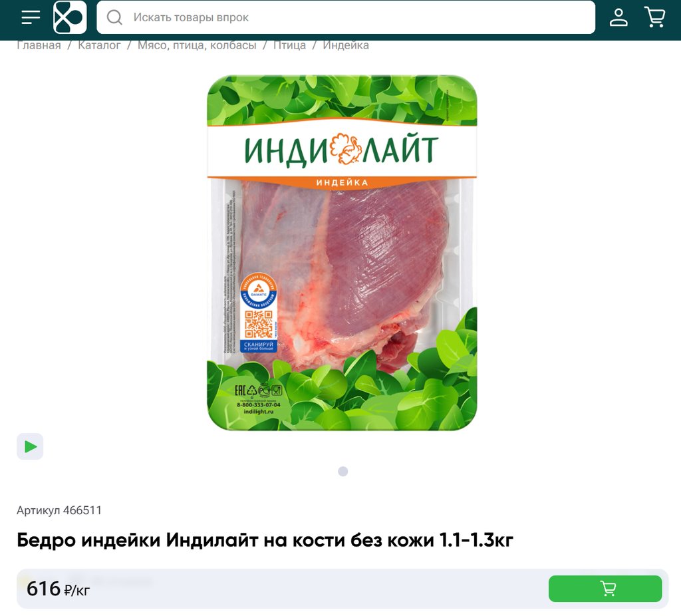Click the 8-800-333-07-04 phone number on the package
The image size is (681, 616).
(259, 405)
